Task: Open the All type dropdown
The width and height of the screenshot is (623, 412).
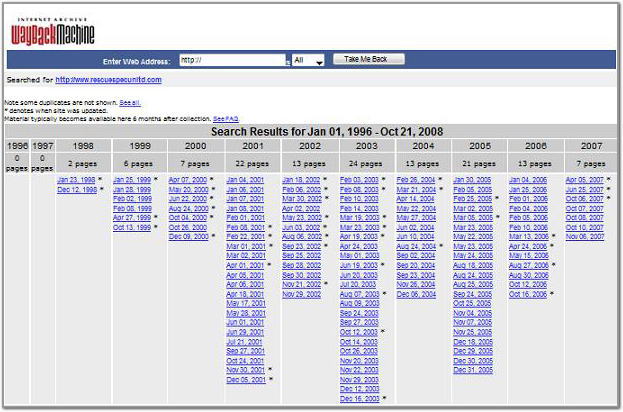Action: coord(308,61)
